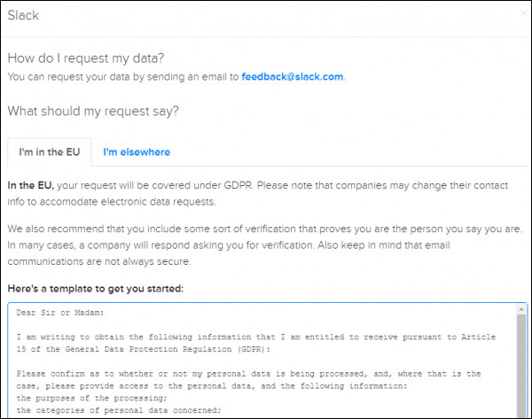The height and width of the screenshot is (419, 532).
Task: Click the "What should my request say?" heading
Action: click(x=93, y=112)
